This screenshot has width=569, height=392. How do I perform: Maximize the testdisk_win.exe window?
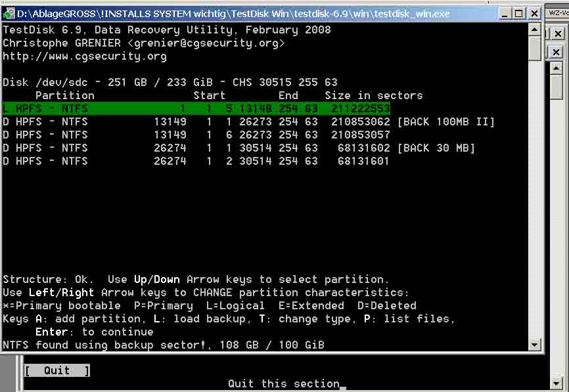tap(519, 14)
